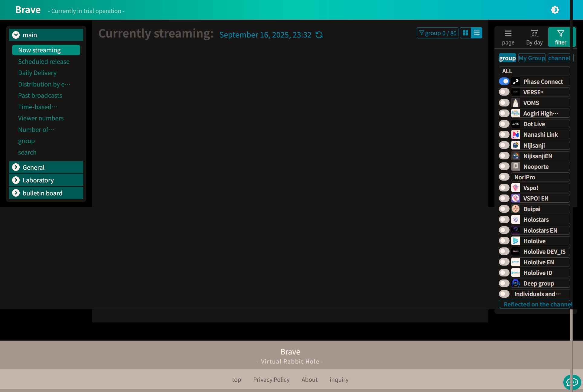Click the Brave logo in header

28,10
